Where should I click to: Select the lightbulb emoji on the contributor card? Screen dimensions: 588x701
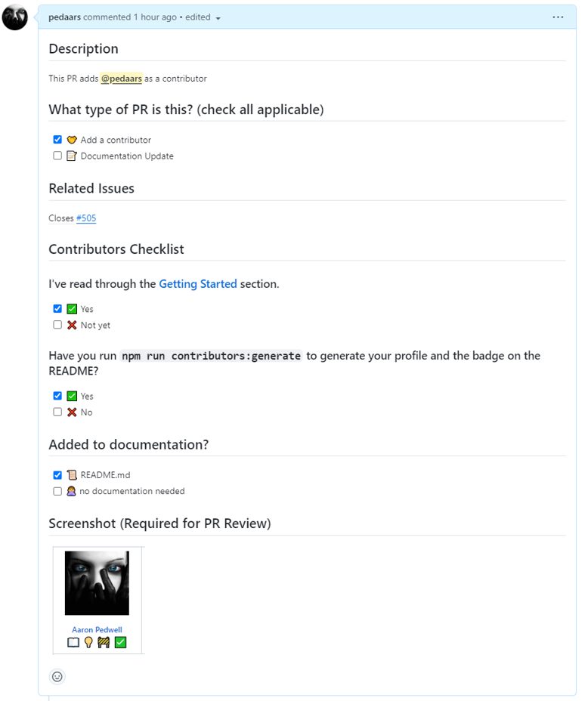88,642
